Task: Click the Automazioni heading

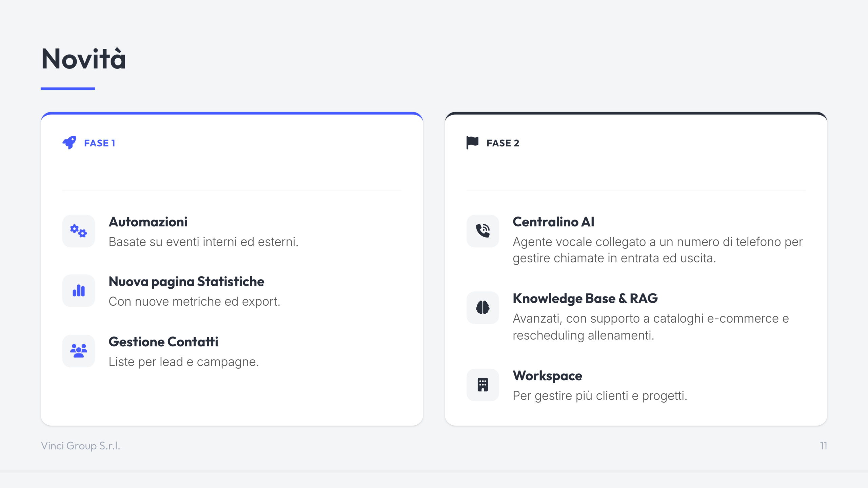Action: 148,222
